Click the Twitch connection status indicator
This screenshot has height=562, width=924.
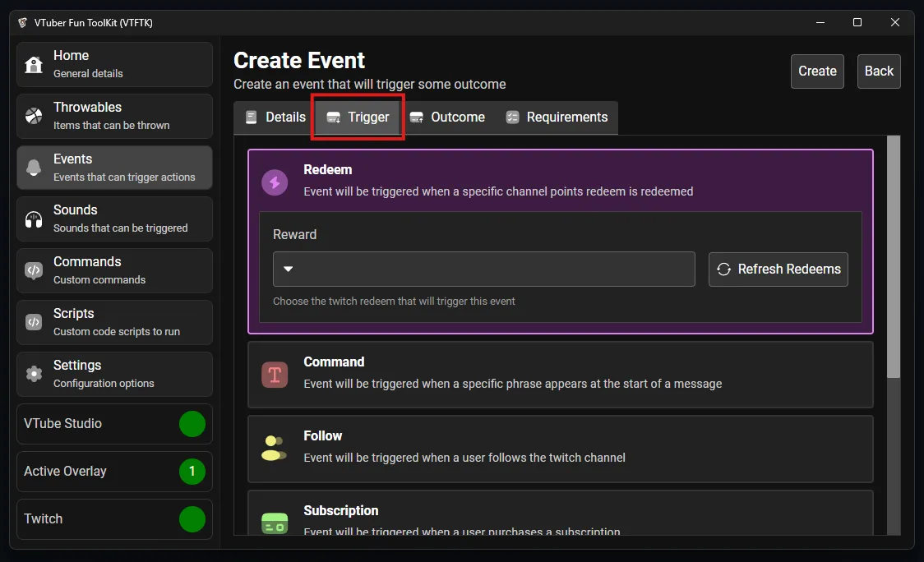(192, 519)
